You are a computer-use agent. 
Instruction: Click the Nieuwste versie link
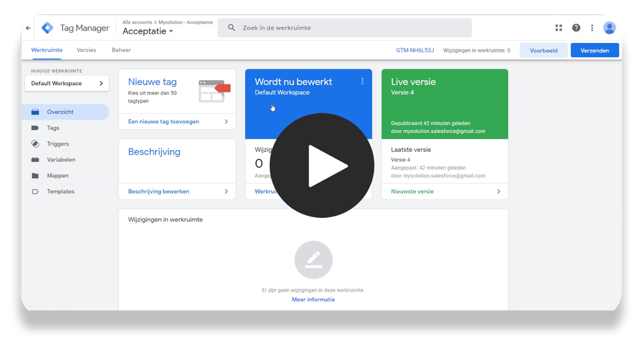click(412, 191)
